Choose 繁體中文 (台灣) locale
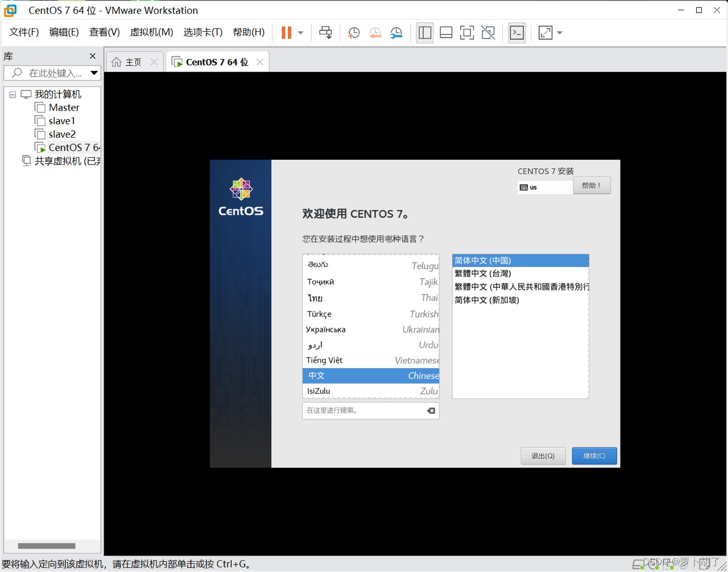Viewport: 728px width, 572px height. (520, 274)
